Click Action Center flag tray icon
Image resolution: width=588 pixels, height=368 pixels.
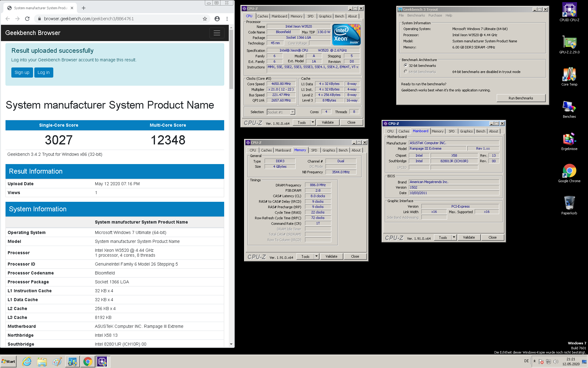[x=541, y=362]
